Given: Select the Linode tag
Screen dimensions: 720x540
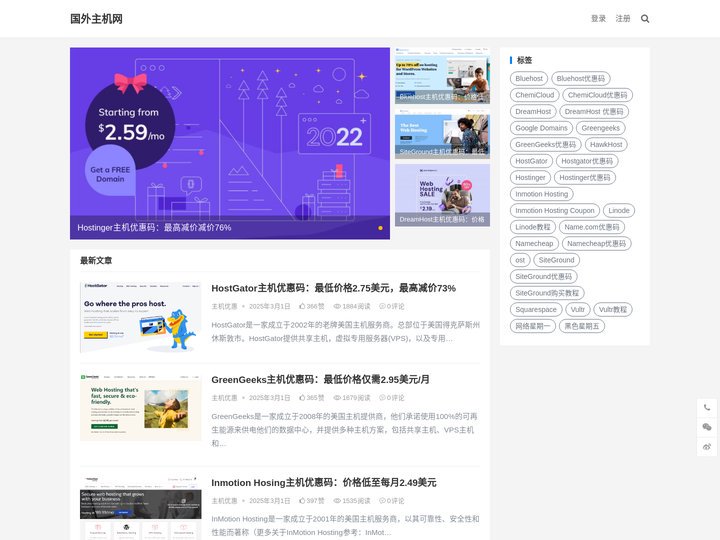Looking at the screenshot, I should 619,211.
